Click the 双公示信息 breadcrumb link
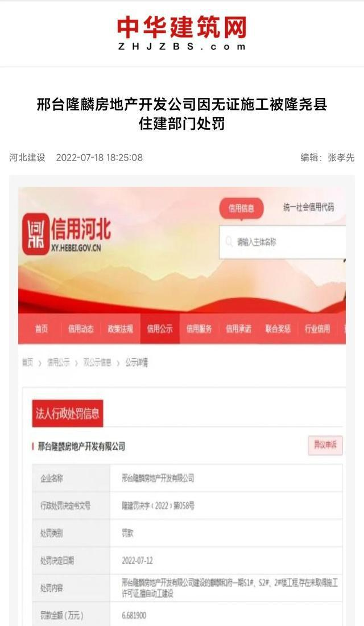This screenshot has height=626, width=364. click(97, 362)
